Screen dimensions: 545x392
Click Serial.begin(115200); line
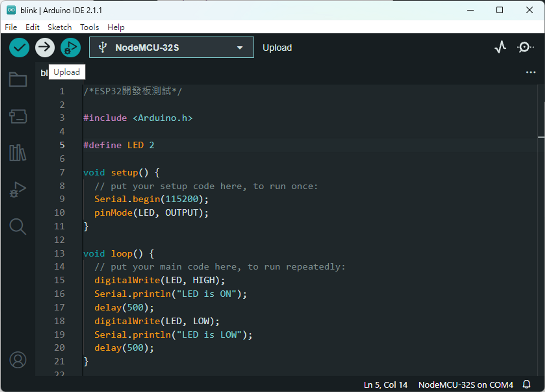(151, 199)
